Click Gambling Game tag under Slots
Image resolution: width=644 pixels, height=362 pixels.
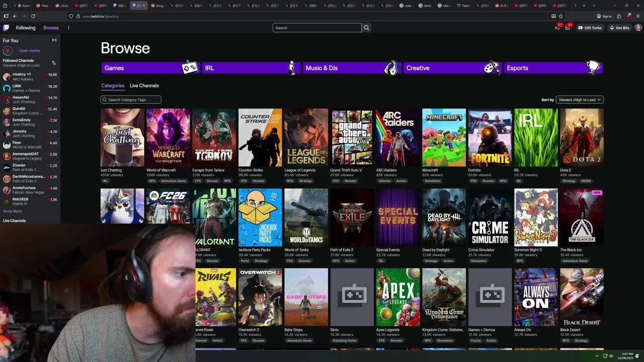coord(345,340)
